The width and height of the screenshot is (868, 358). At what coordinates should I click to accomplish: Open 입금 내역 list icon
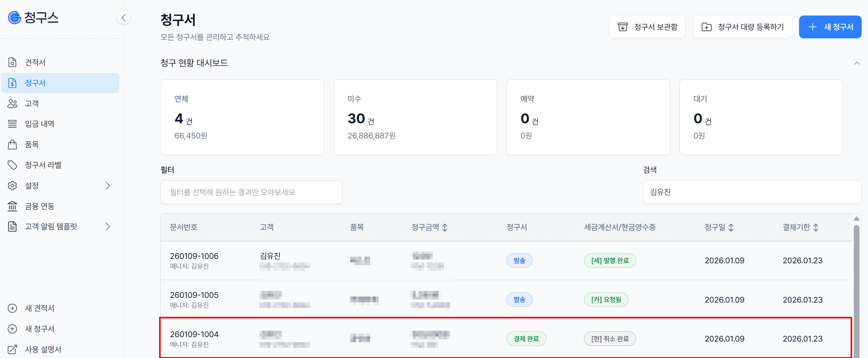pyautogui.click(x=12, y=124)
